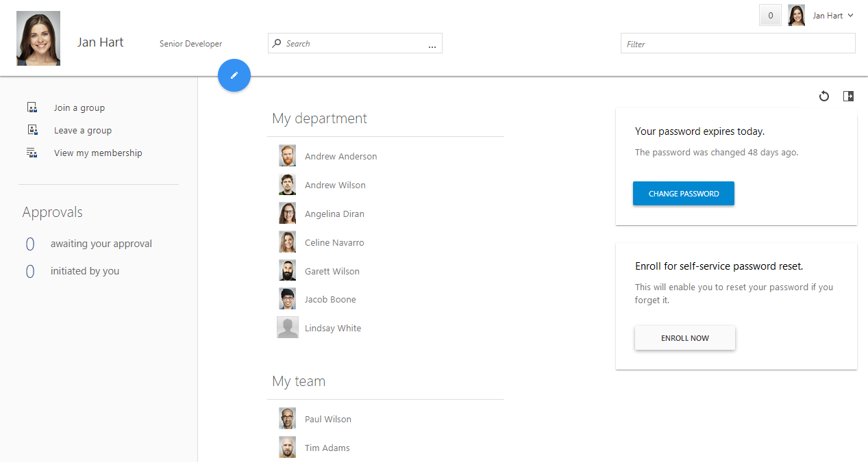The image size is (868, 462).
Task: Click Andrew Anderson's avatar photo
Action: pos(288,155)
